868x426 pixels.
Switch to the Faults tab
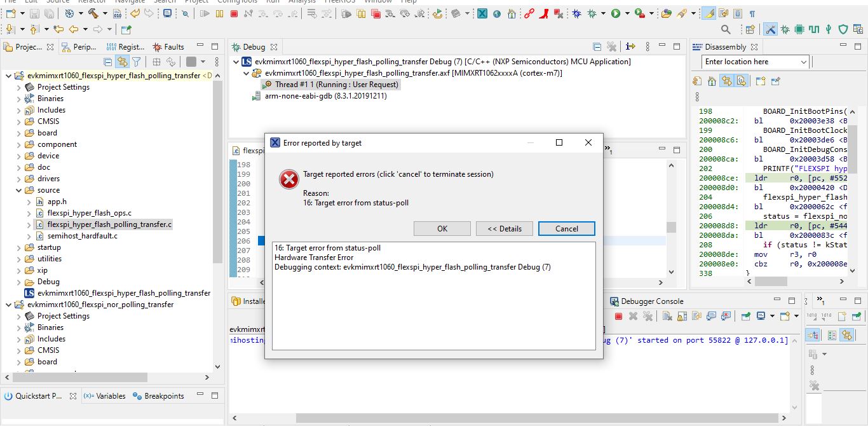coord(168,46)
